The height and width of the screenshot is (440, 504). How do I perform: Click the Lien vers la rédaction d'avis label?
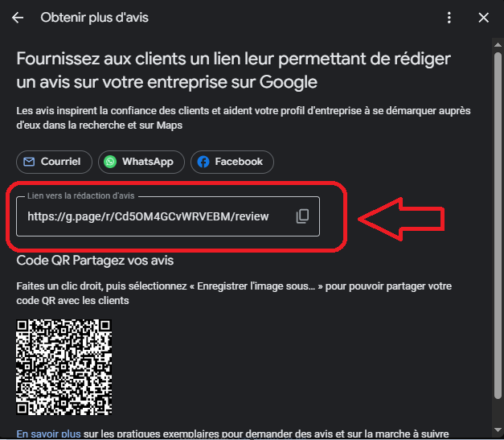(80, 195)
